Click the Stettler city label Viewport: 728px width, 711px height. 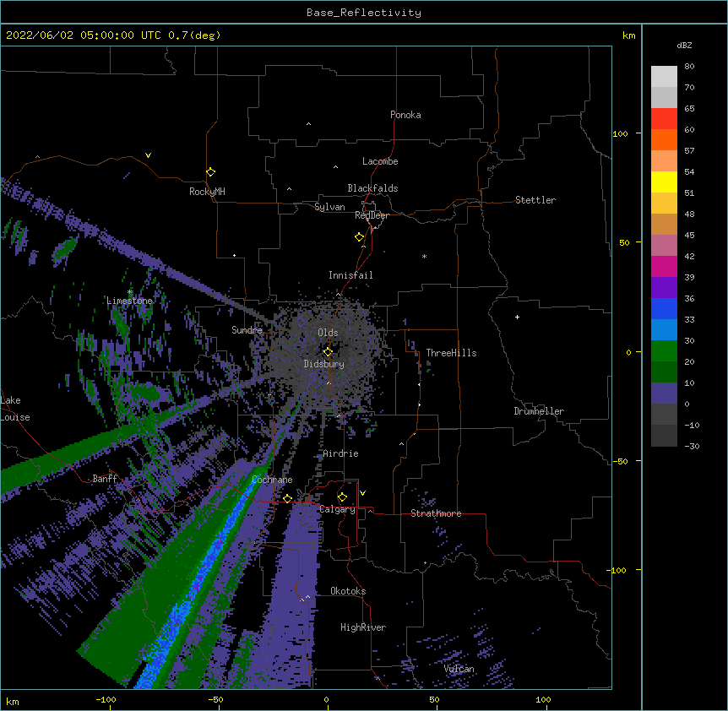click(x=535, y=200)
